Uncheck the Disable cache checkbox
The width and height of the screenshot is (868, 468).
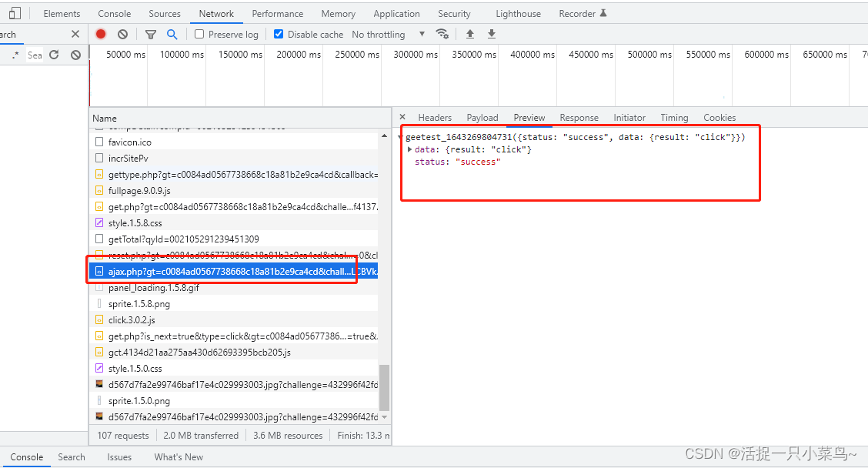click(279, 35)
